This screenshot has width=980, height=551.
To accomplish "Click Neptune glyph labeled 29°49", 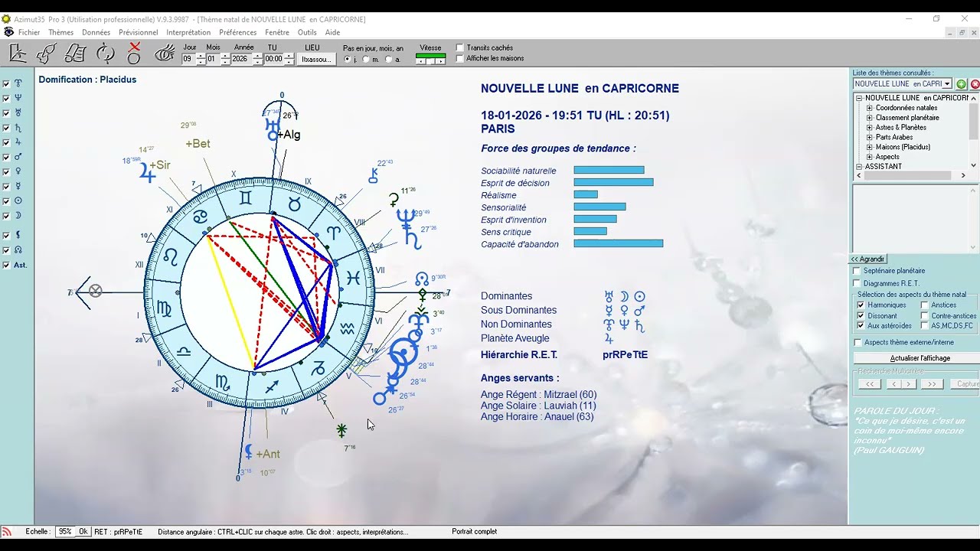I will (x=406, y=218).
